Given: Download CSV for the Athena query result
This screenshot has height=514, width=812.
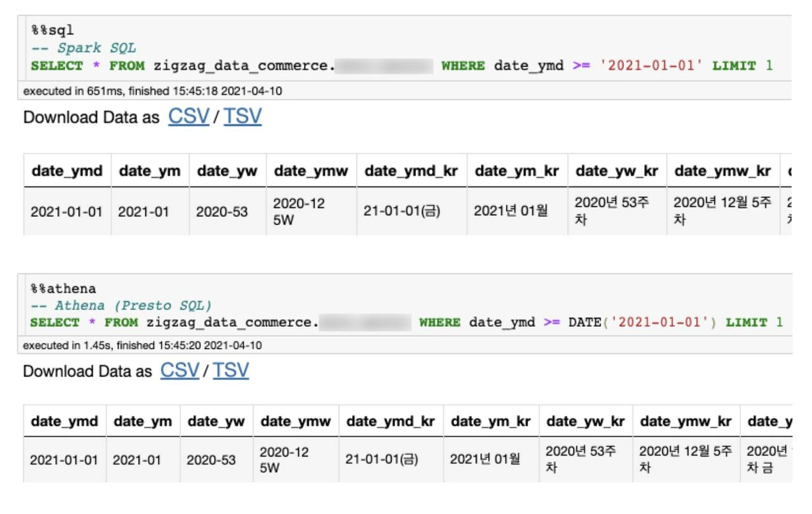Looking at the screenshot, I should 180,371.
